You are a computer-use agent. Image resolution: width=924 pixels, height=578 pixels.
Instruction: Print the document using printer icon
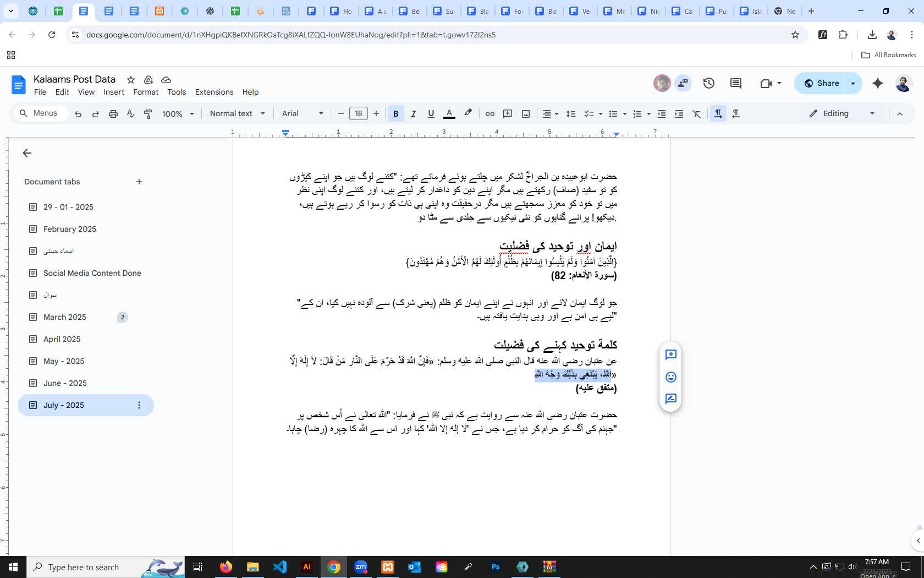coord(113,114)
